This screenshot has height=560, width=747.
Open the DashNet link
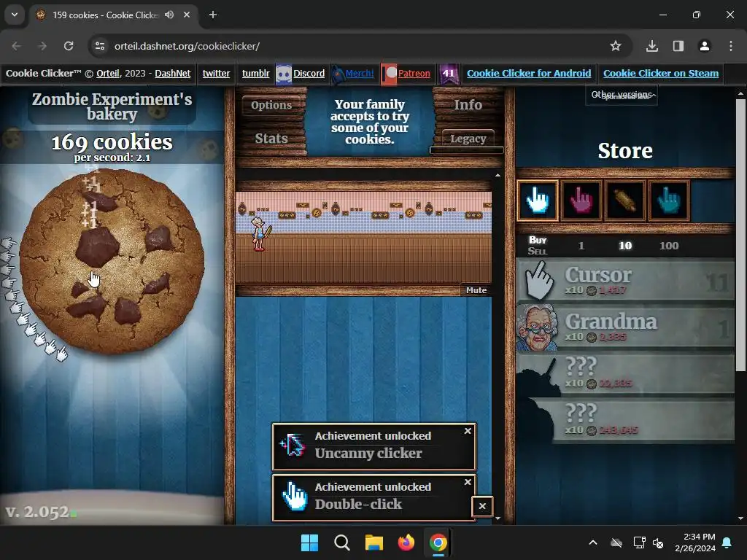pos(172,74)
